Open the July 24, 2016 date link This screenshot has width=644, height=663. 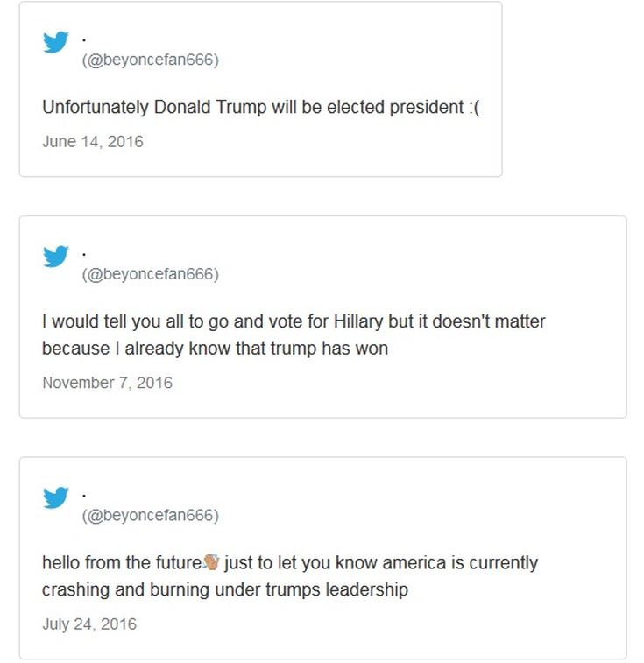pyautogui.click(x=89, y=624)
